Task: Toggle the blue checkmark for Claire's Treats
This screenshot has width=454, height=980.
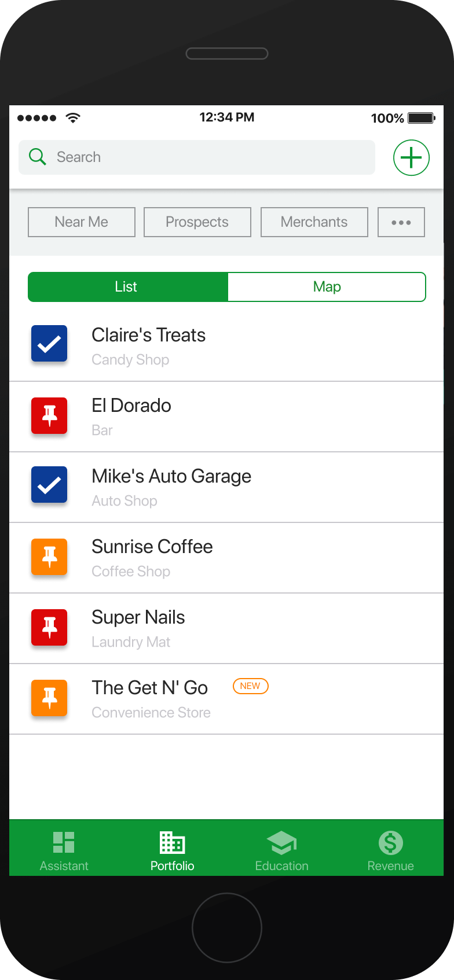Action: pyautogui.click(x=49, y=344)
